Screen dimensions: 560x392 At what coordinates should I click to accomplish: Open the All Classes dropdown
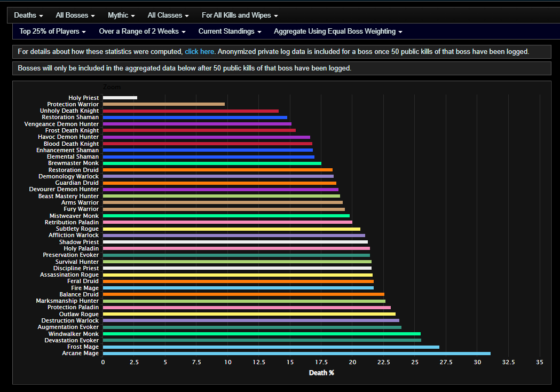[x=168, y=15]
